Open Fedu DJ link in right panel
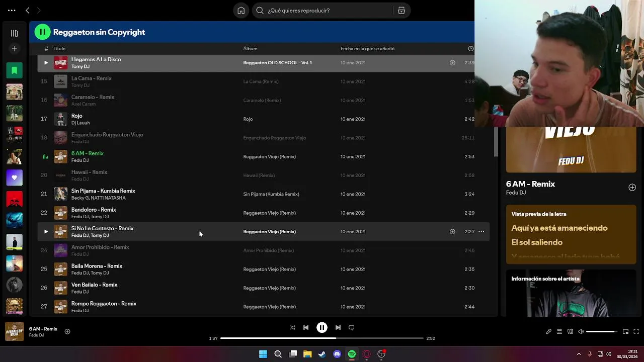 [516, 193]
